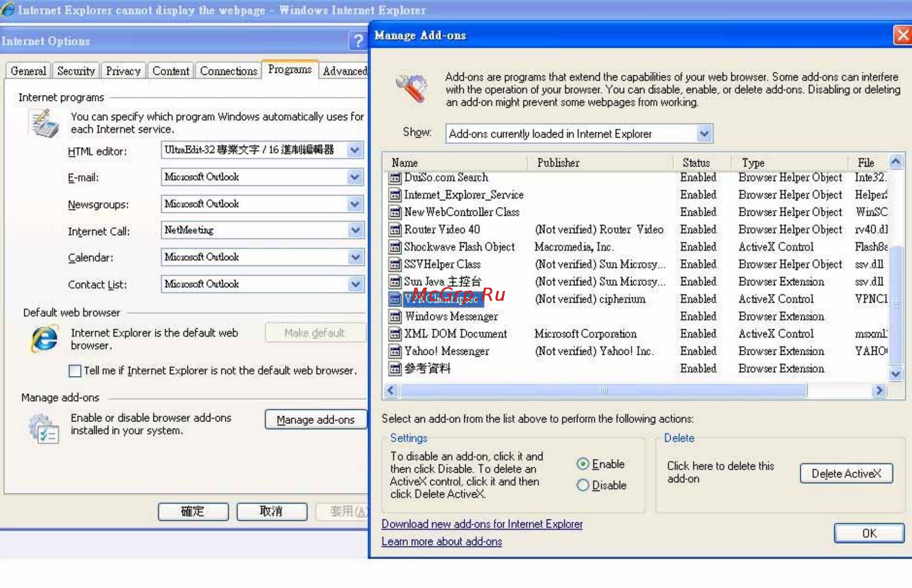Click the horizontal scrollbar thumb of add-ons list
The height and width of the screenshot is (588, 912).
pos(603,391)
